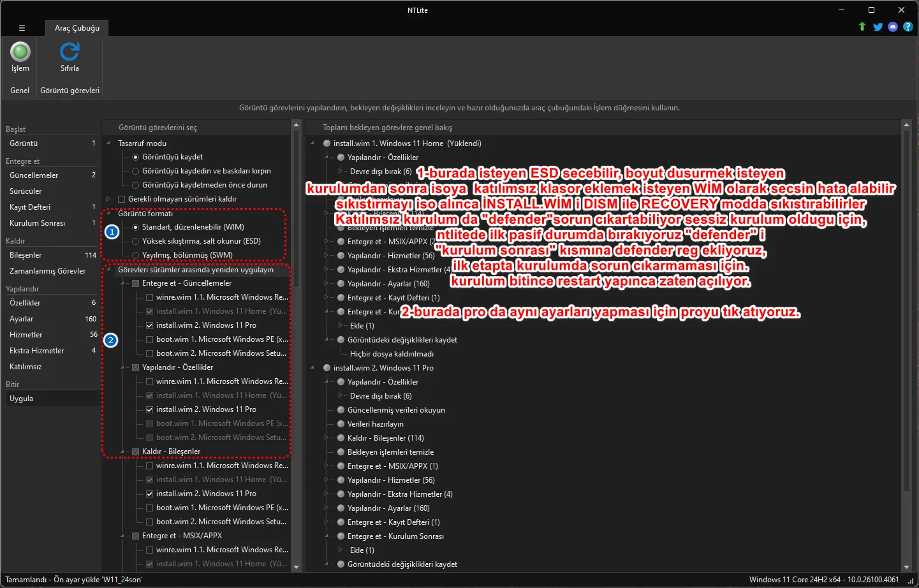Choose Yayılmış, bölünmüş (SWM) image format
919x588 pixels.
pos(135,255)
